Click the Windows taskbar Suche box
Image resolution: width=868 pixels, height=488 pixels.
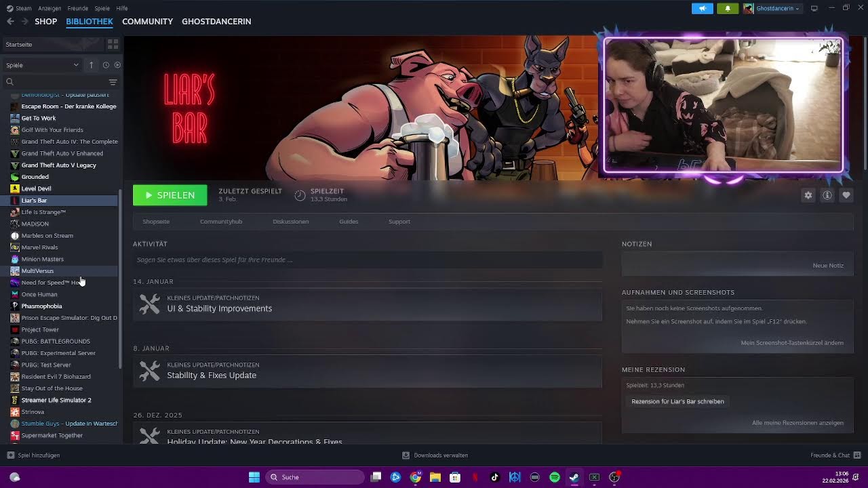click(x=315, y=477)
